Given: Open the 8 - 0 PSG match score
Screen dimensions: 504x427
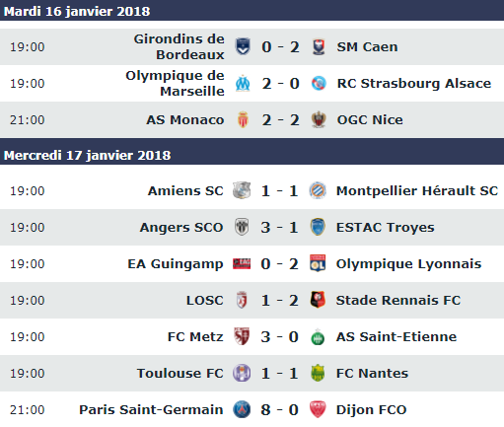Looking at the screenshot, I should 279,410.
